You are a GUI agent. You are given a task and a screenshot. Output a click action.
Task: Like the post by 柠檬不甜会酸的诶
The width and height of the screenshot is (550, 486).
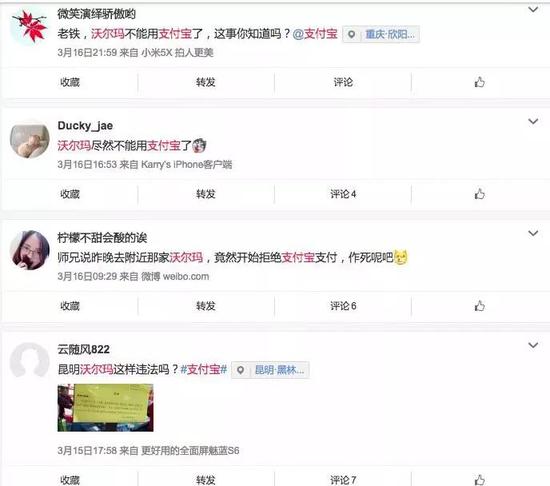(479, 306)
